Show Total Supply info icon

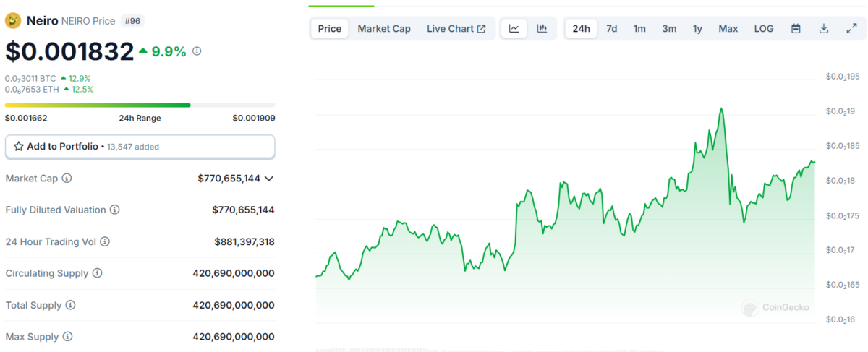click(70, 305)
